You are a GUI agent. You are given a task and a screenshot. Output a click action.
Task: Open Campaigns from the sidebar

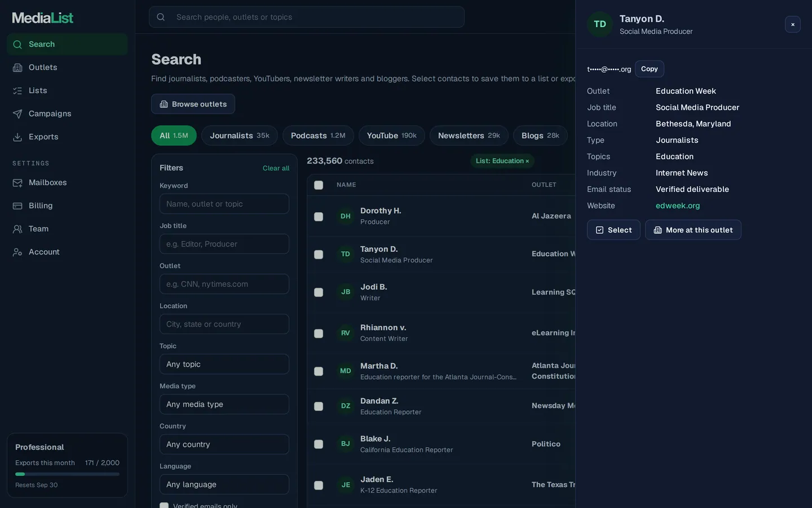[x=67, y=113]
